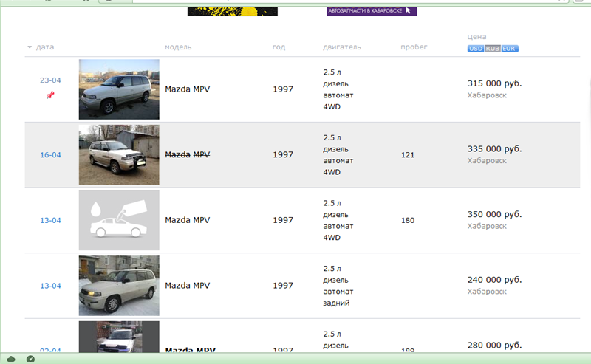This screenshot has width=591, height=364.
Task: Open the listing dated 16-04
Action: pos(50,155)
